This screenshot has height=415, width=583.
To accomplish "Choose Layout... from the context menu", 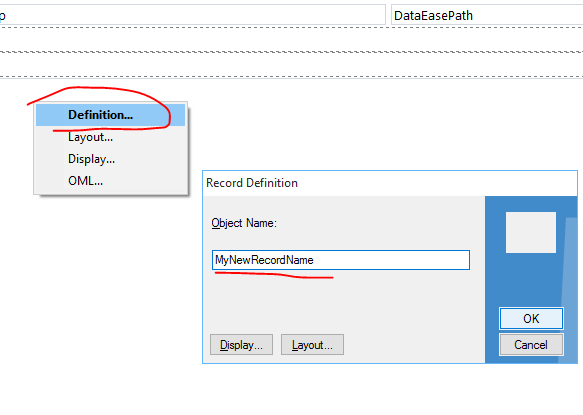I will [x=110, y=137].
